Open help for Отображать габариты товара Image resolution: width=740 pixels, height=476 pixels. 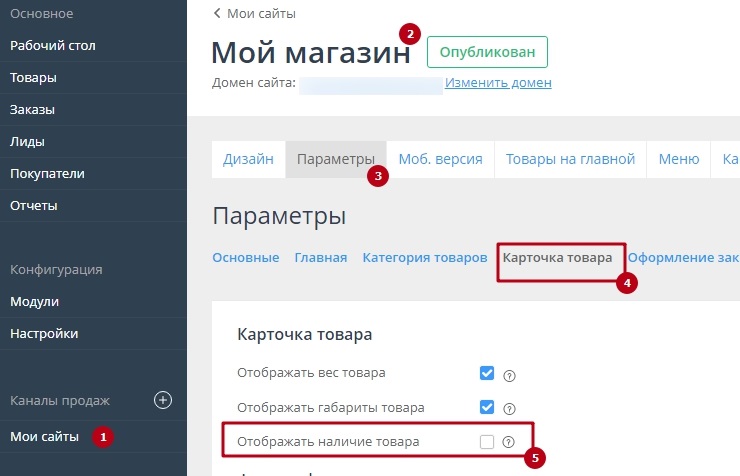click(x=509, y=409)
